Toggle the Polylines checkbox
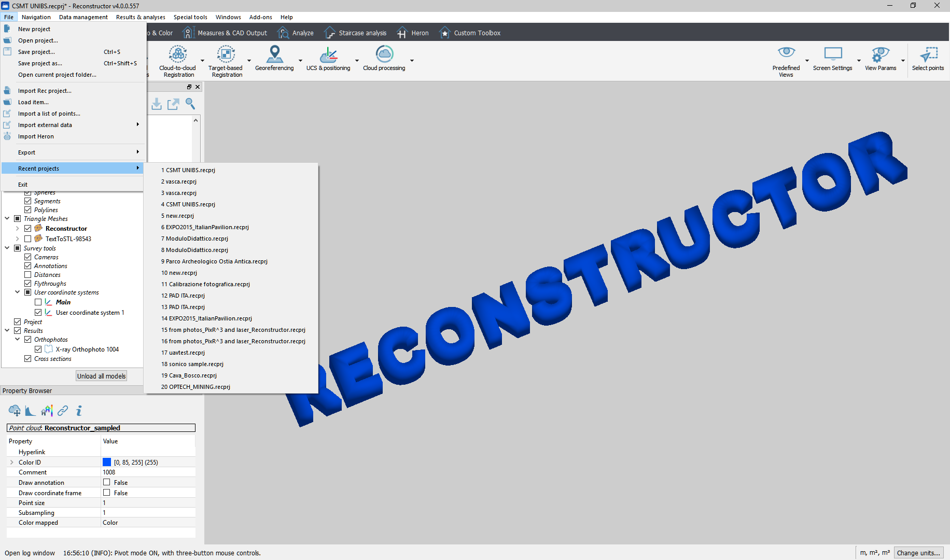This screenshot has width=950, height=560. [x=28, y=210]
